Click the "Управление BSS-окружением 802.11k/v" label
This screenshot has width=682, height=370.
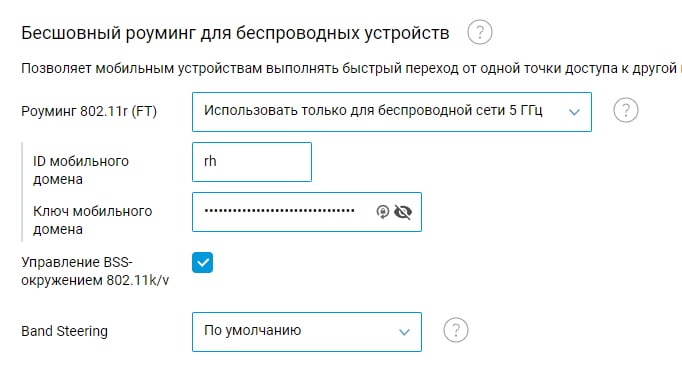95,271
